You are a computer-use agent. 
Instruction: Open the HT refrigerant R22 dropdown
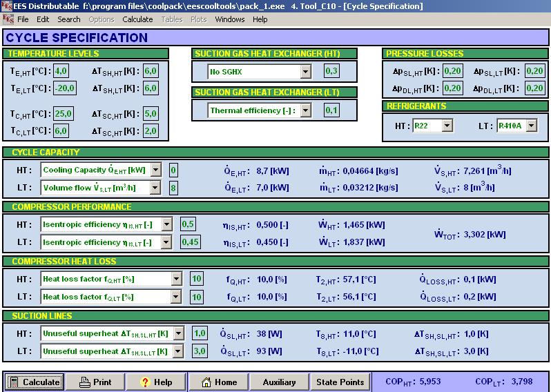(x=447, y=126)
